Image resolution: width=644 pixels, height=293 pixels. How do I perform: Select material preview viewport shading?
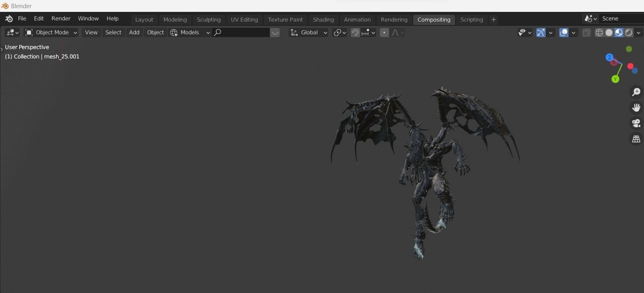coord(619,33)
